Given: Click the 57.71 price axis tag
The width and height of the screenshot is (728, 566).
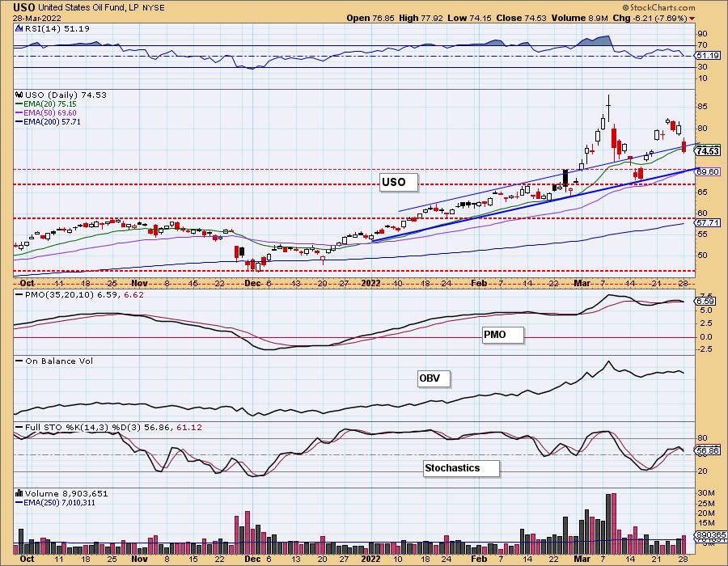Looking at the screenshot, I should [708, 222].
